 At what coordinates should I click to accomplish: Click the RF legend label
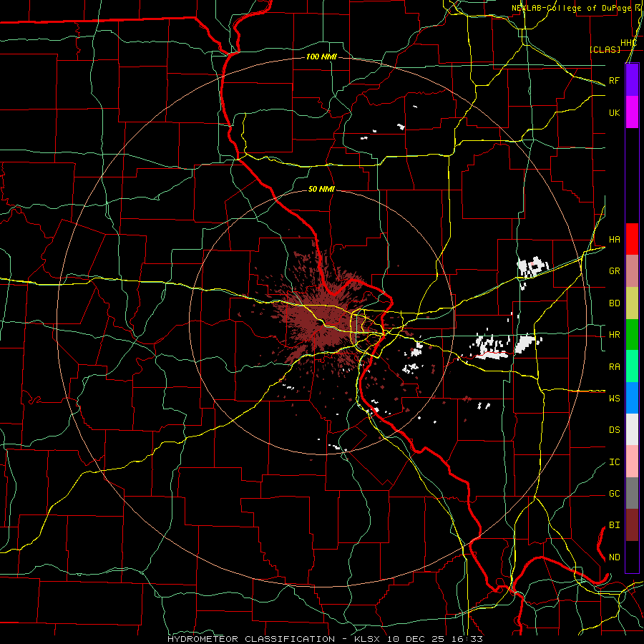tap(614, 80)
